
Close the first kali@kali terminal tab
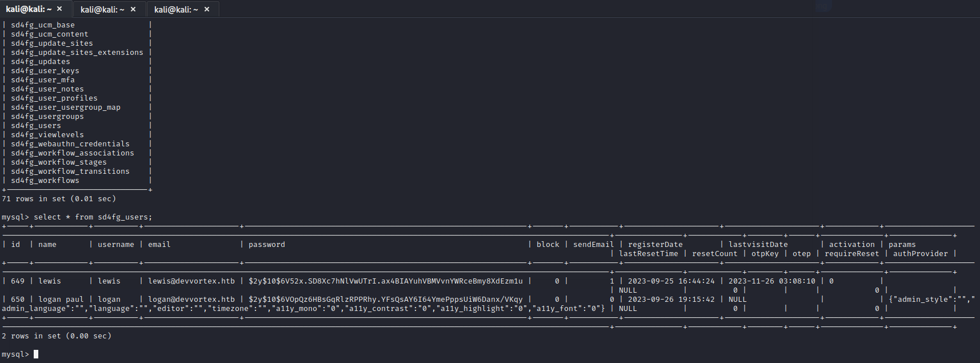coord(59,9)
